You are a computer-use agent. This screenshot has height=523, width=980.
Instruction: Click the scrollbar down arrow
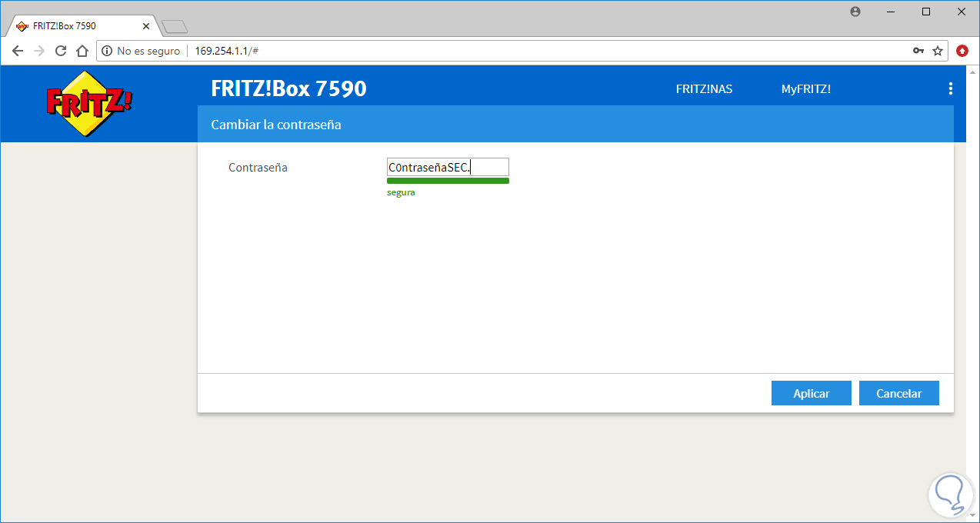point(972,515)
